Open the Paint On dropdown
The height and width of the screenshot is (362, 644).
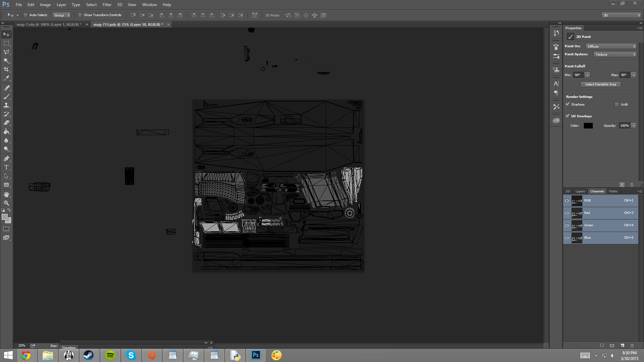coord(611,46)
